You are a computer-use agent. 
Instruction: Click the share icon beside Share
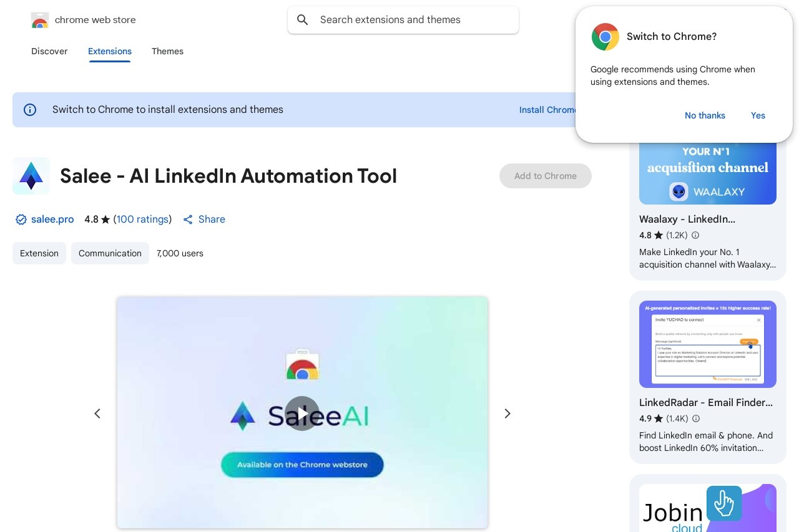coord(188,220)
